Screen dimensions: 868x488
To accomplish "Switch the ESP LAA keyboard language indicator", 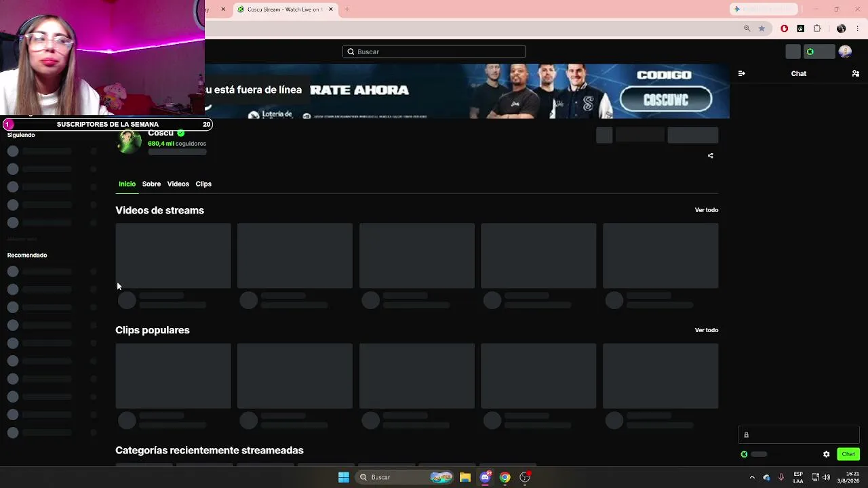I will coord(798,477).
